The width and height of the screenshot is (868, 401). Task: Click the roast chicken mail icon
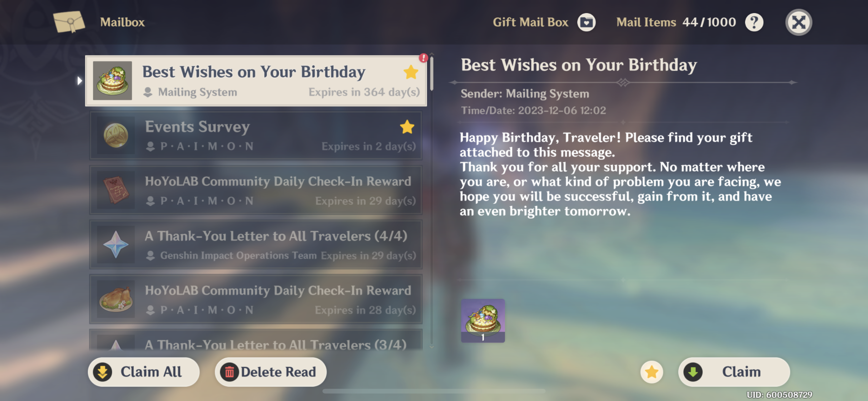pyautogui.click(x=116, y=299)
